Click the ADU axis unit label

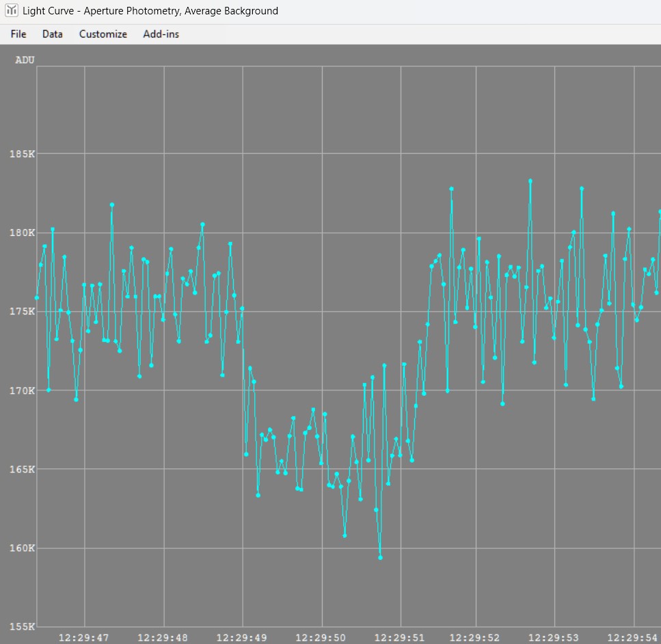(x=25, y=60)
